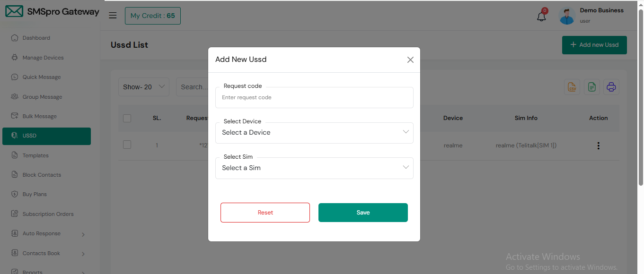644x274 pixels.
Task: Open Manage Devices in sidebar
Action: click(x=43, y=58)
